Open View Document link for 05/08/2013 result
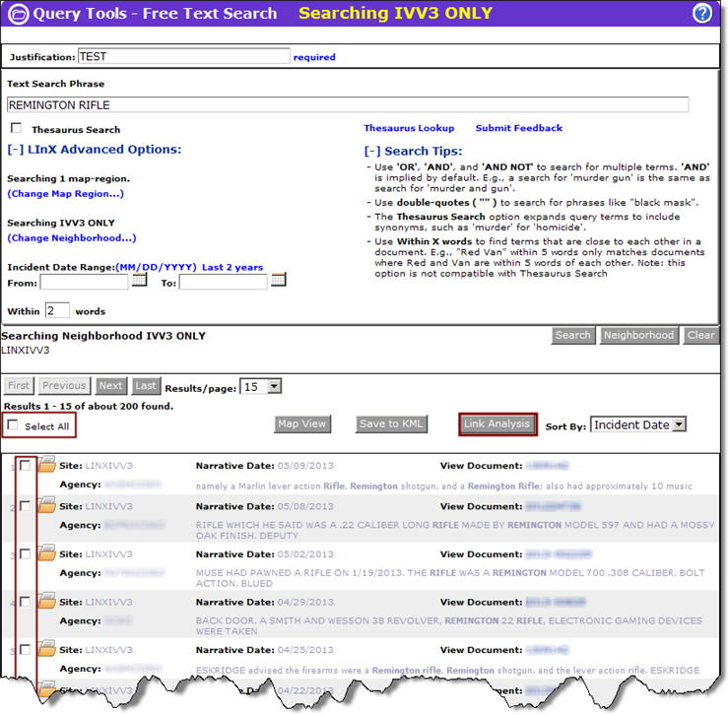 pyautogui.click(x=553, y=506)
